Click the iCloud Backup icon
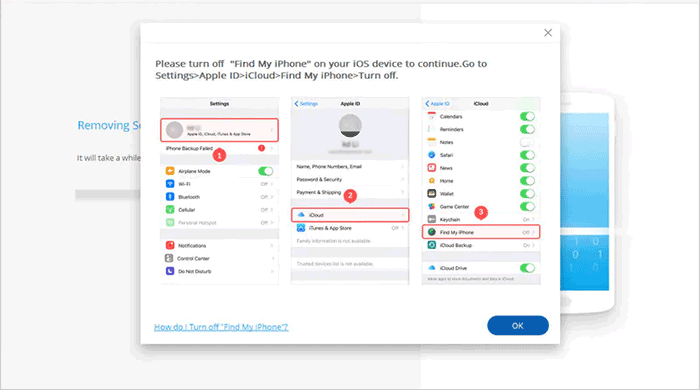Viewport: 700px width, 390px height. point(432,245)
